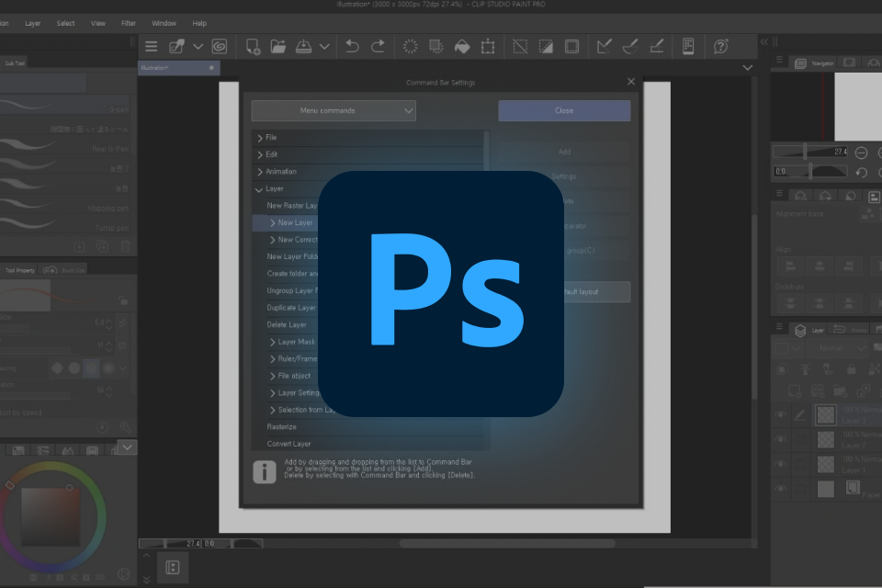The width and height of the screenshot is (882, 588).
Task: Click the Open file folder icon
Action: [277, 47]
